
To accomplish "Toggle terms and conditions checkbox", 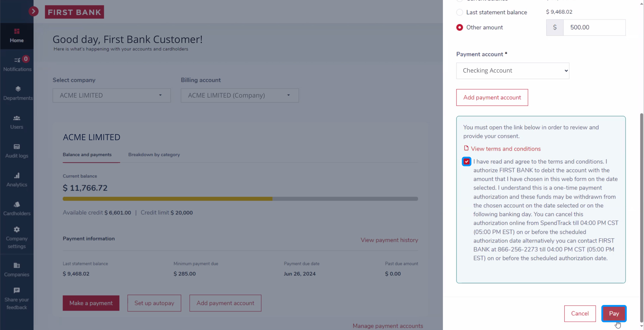I will pyautogui.click(x=466, y=161).
